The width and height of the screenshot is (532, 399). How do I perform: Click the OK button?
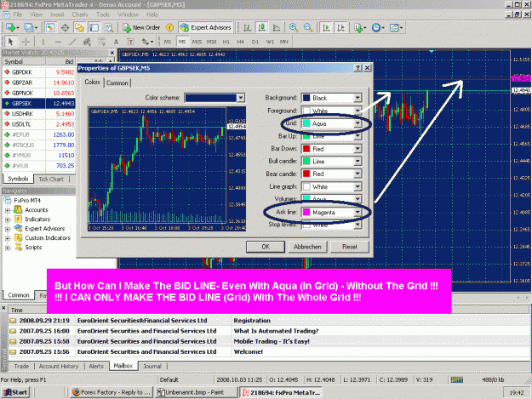266,247
